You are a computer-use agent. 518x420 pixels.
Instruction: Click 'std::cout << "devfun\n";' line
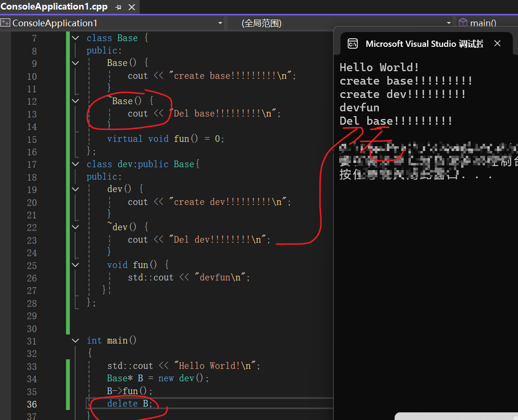click(188, 278)
